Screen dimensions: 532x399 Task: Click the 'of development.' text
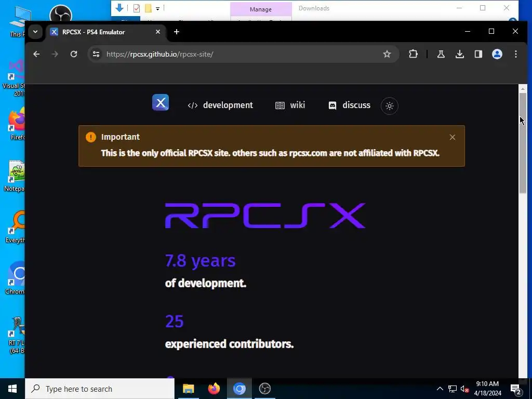click(206, 283)
